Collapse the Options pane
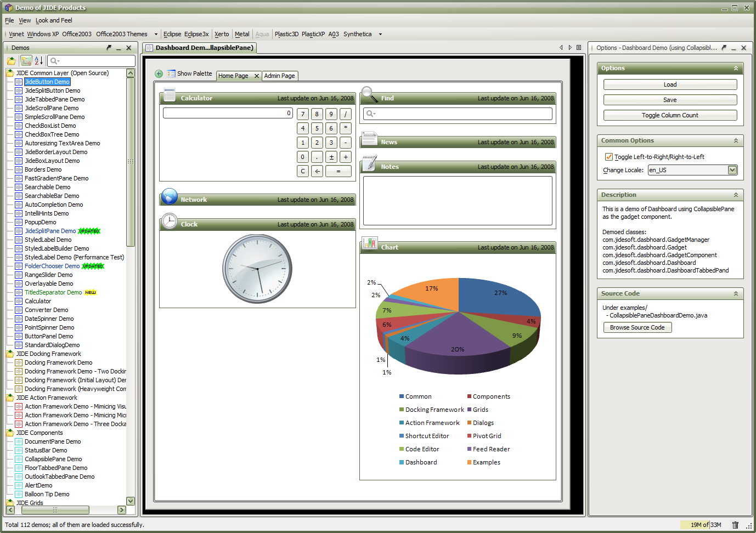 click(x=736, y=69)
